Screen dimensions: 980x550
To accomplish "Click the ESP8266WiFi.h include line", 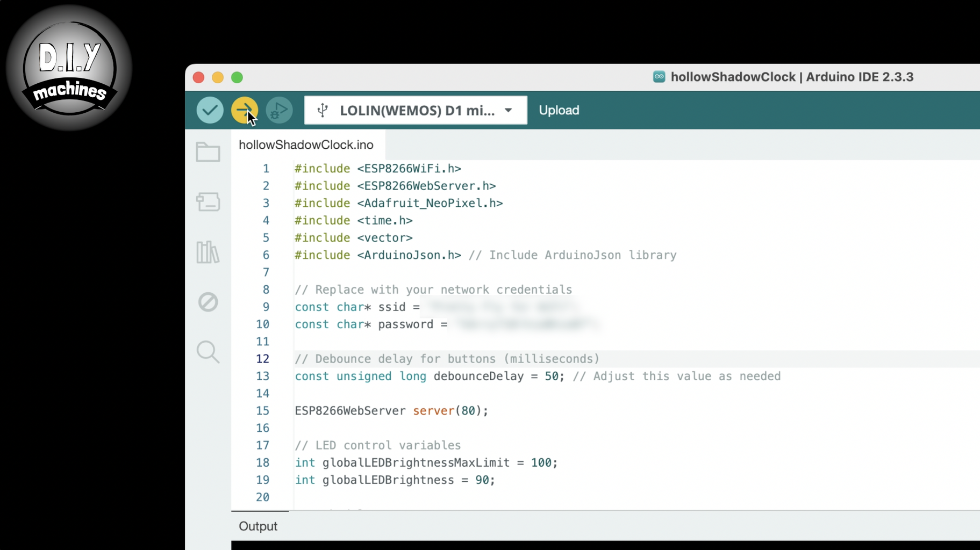I will 378,169.
